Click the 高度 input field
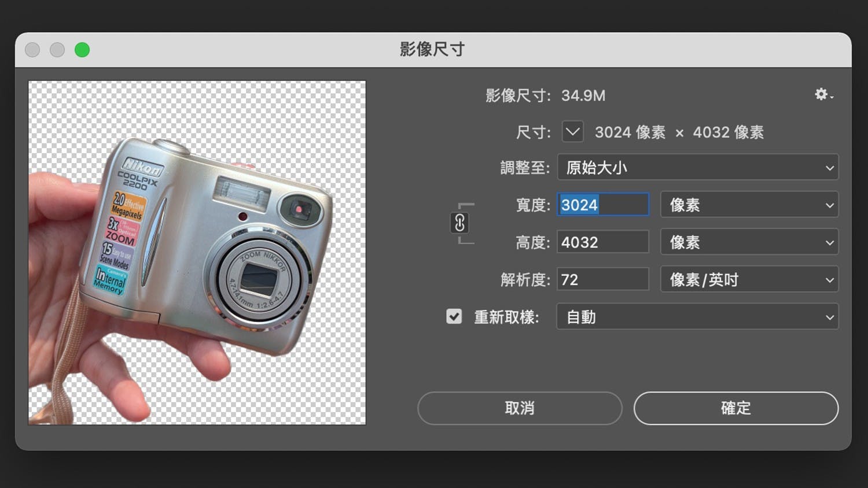Image resolution: width=868 pixels, height=488 pixels. click(x=603, y=242)
